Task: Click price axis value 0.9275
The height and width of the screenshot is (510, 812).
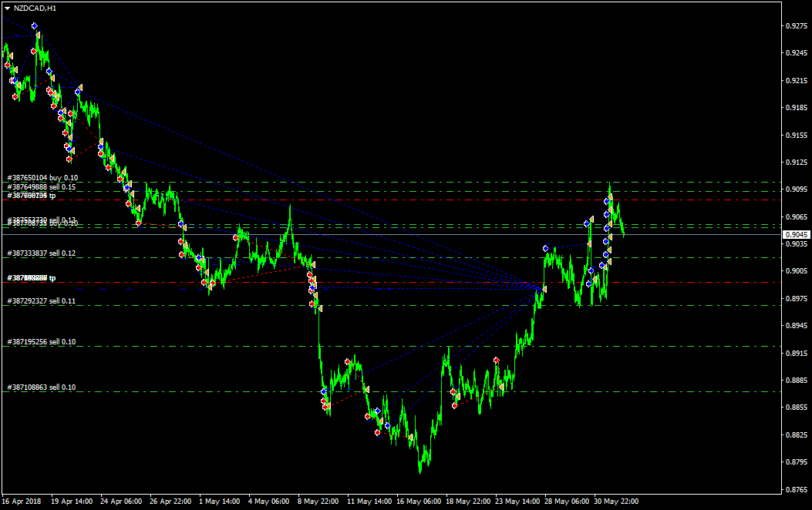Action: click(x=797, y=26)
